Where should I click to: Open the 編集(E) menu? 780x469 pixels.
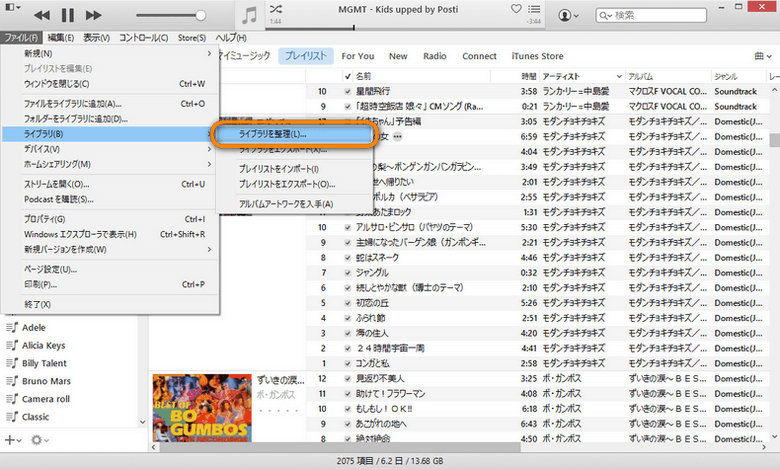61,38
